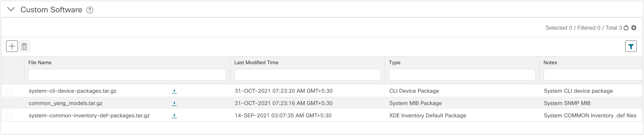
Task: Click the Type column header
Action: click(394, 63)
